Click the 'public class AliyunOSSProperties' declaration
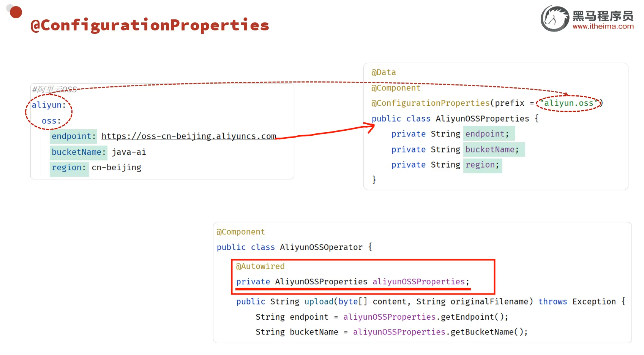 (x=450, y=119)
